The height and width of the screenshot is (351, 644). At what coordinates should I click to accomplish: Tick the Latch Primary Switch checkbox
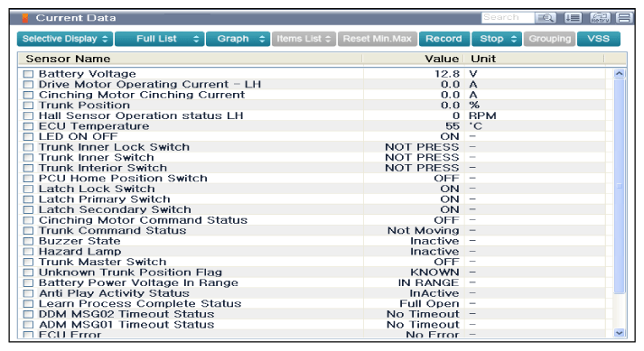point(28,199)
